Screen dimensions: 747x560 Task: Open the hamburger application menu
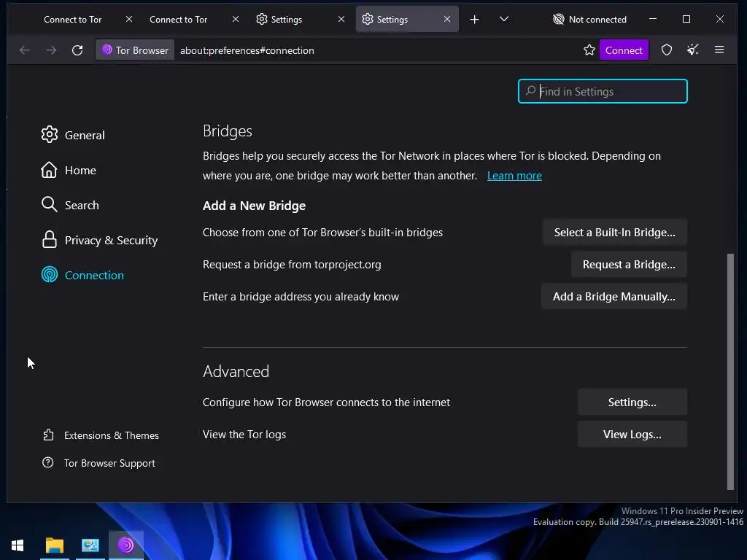point(719,50)
